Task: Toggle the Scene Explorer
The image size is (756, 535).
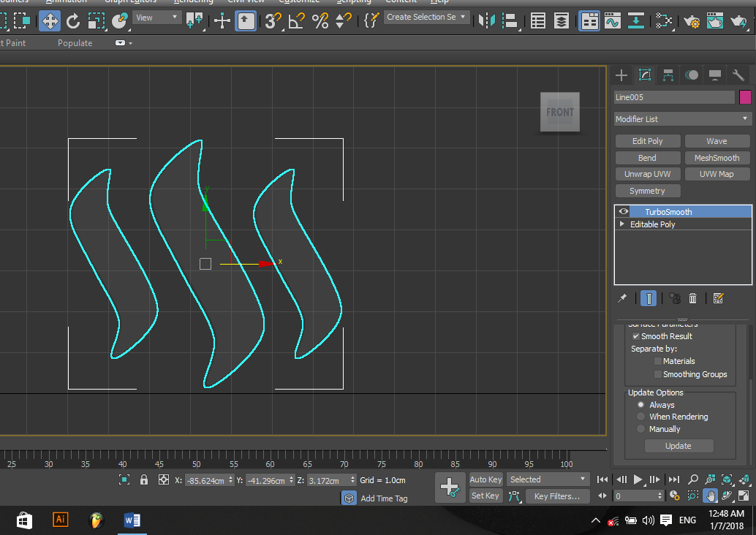Action: click(x=538, y=20)
